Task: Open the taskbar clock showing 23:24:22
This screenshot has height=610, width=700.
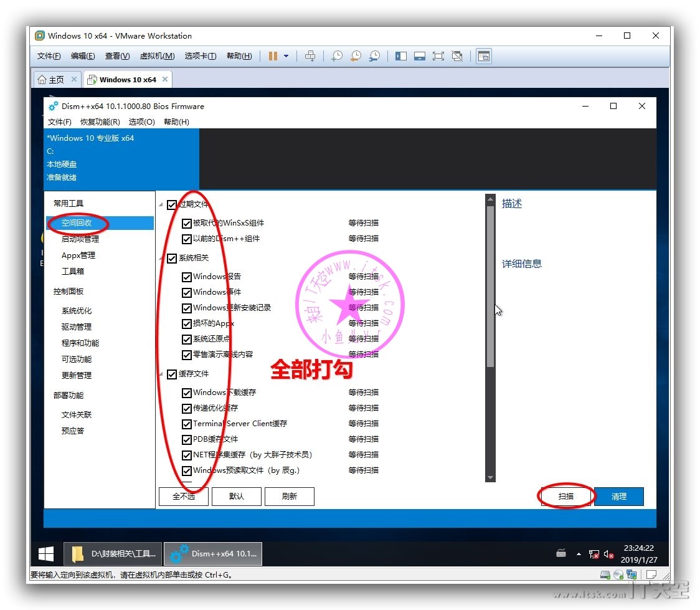Action: coord(639,554)
